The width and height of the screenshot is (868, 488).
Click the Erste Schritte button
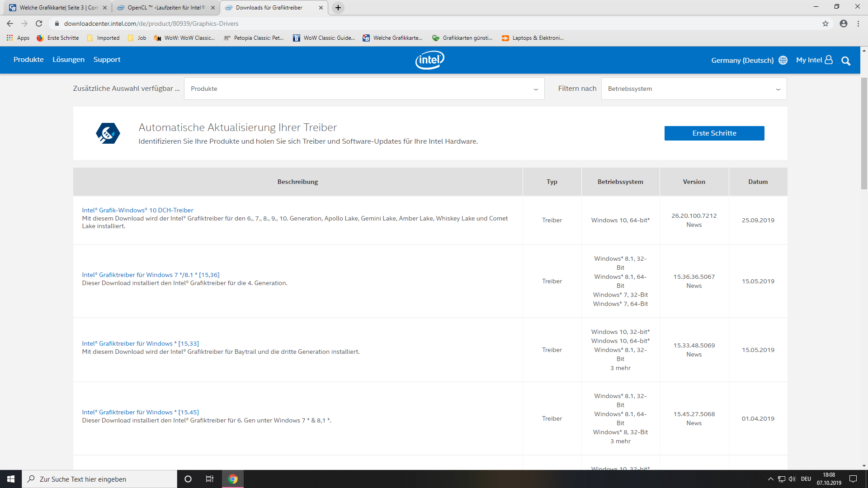pyautogui.click(x=714, y=133)
